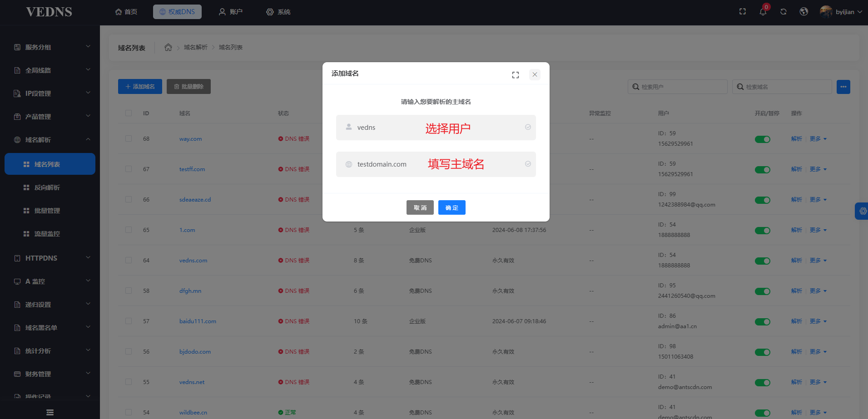Toggle the enable switch for baidu111.com

[763, 322]
